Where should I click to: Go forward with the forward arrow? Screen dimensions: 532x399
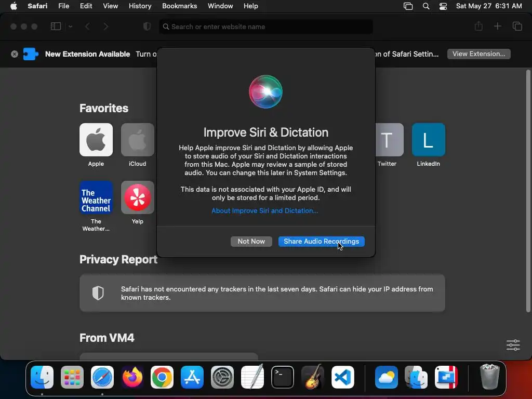[x=106, y=26]
